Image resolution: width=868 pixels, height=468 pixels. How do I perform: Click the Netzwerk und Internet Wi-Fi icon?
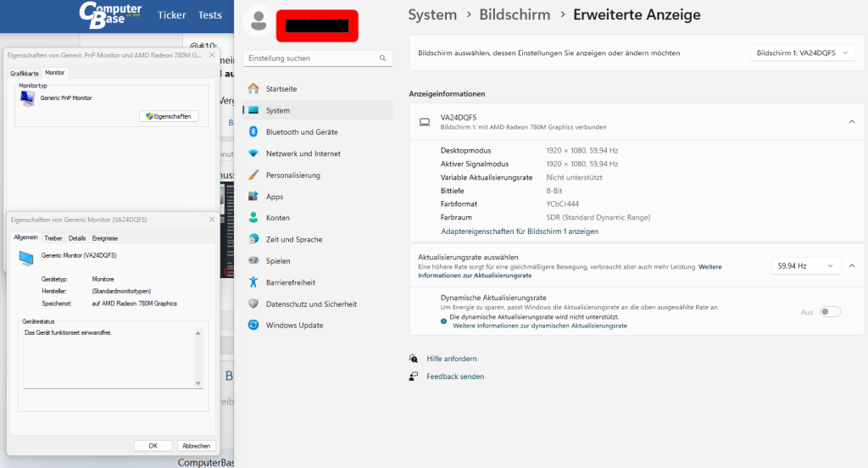click(x=253, y=153)
